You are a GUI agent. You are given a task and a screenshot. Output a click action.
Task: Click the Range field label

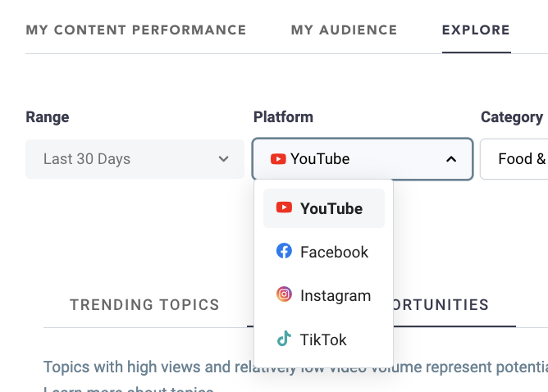tap(48, 117)
